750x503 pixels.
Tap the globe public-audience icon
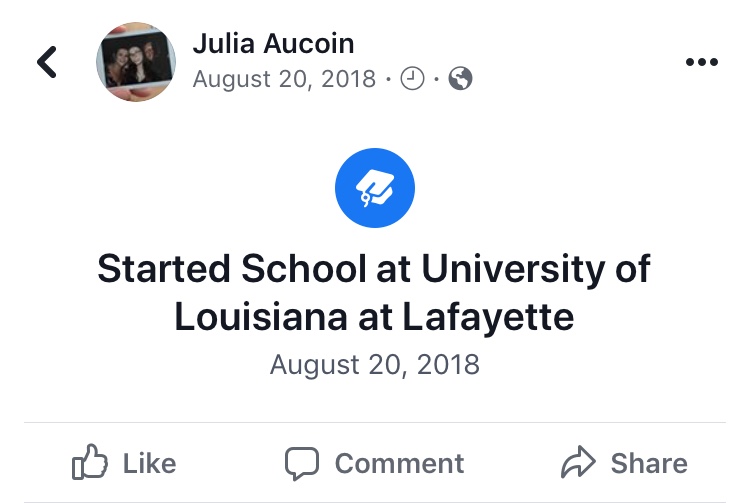(461, 79)
